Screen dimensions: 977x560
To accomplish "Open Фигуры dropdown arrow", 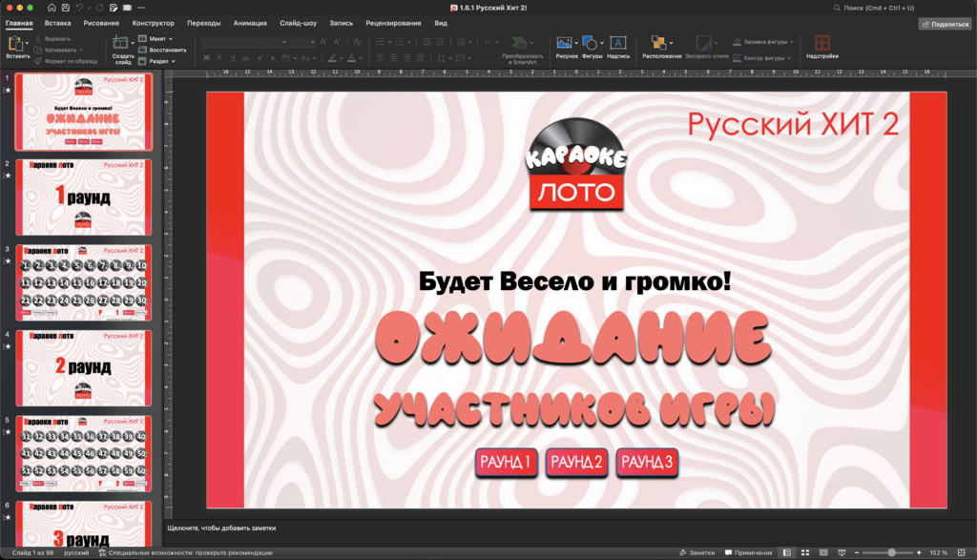I will tap(601, 43).
